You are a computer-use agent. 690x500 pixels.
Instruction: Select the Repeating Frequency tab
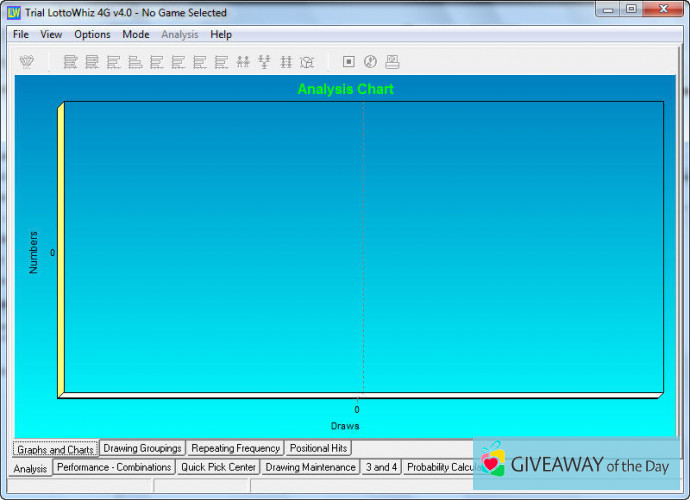pos(235,449)
